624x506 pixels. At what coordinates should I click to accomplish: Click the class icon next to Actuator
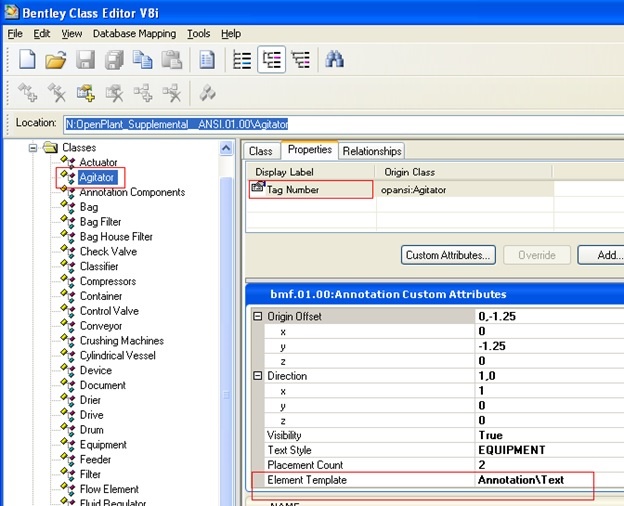coord(68,161)
